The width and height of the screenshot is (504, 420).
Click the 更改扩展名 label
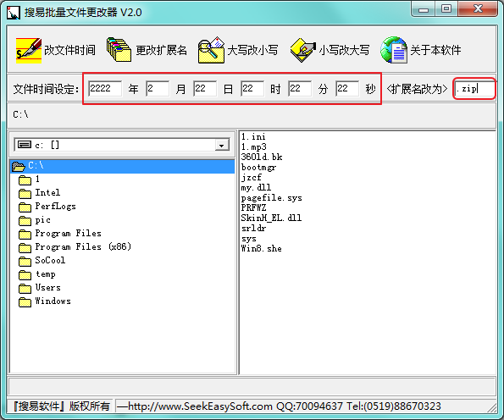pyautogui.click(x=161, y=50)
